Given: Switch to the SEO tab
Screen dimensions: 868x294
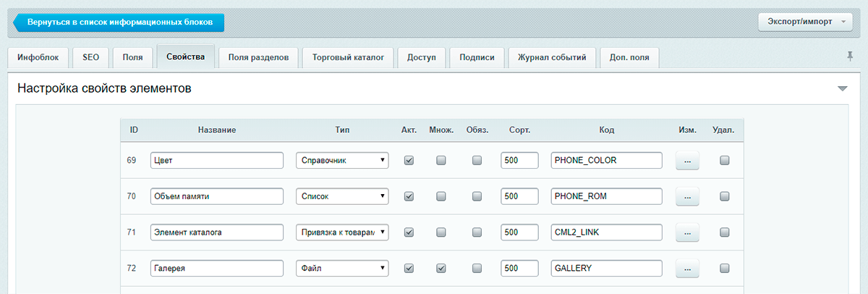Looking at the screenshot, I should tap(90, 58).
